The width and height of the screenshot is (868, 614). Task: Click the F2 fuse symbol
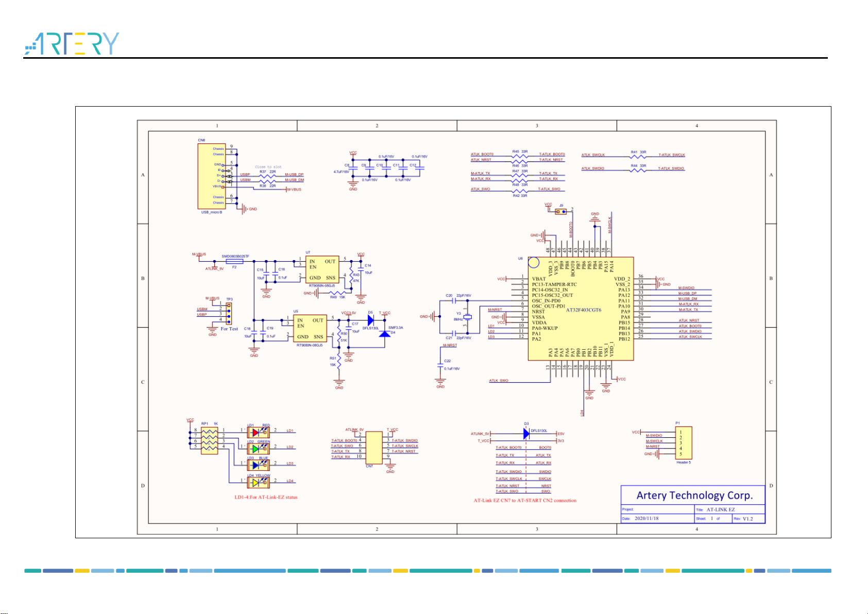(x=234, y=261)
